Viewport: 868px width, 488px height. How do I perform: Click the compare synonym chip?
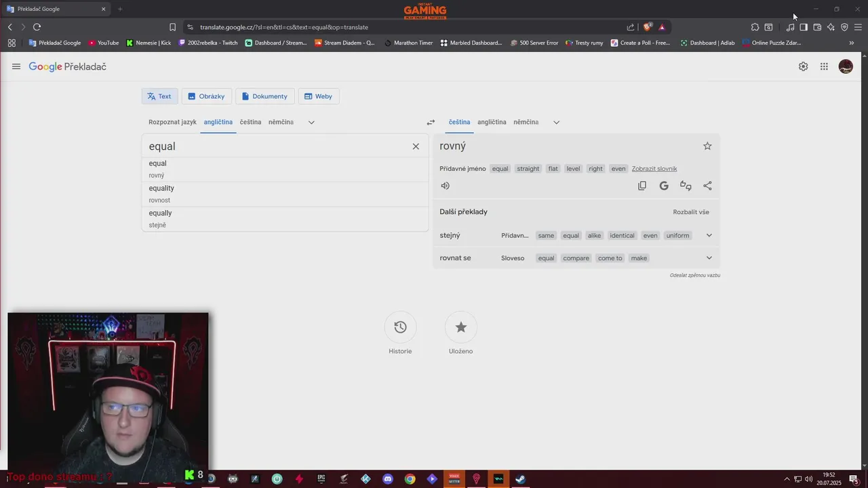click(x=576, y=258)
